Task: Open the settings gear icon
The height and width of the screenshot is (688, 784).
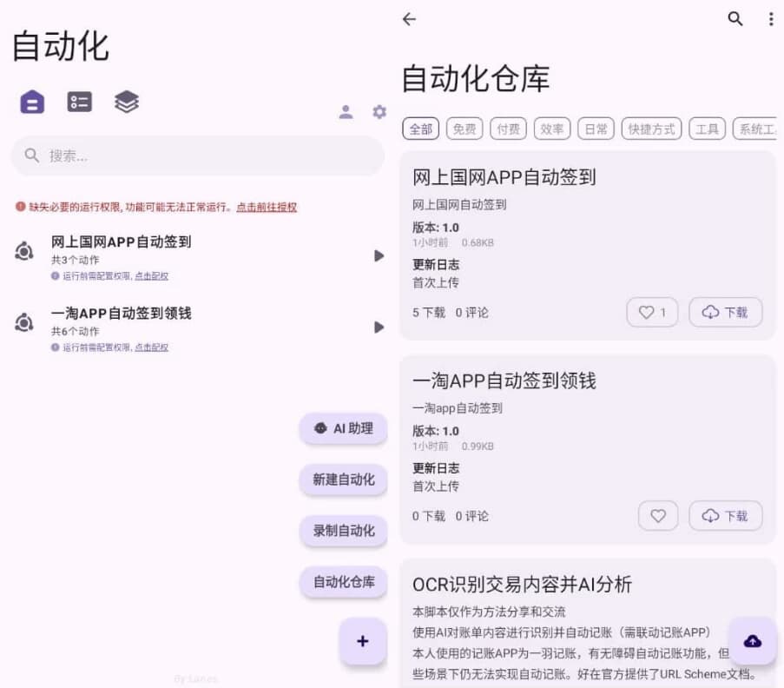Action: point(379,111)
